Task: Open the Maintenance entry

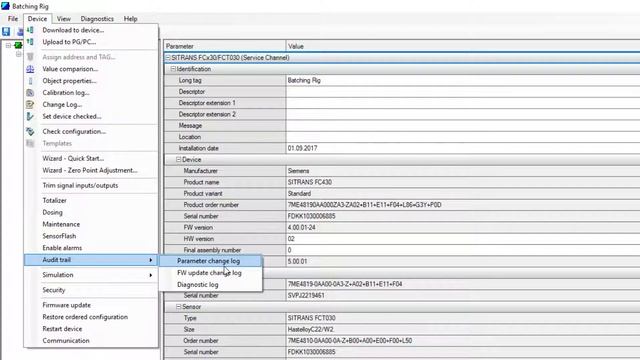Action: click(x=61, y=224)
